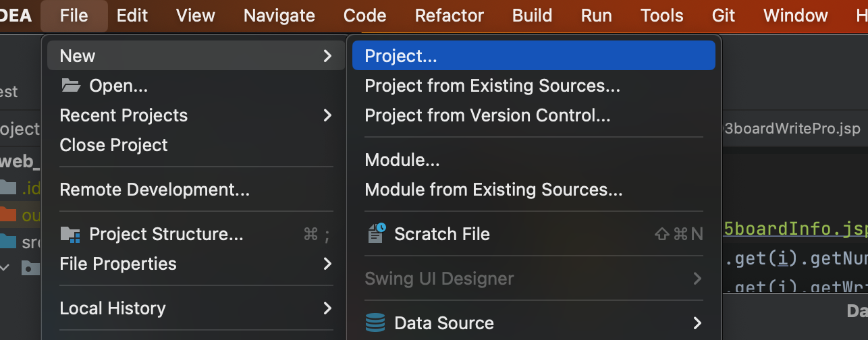Choose Project from Existing Sources...
The image size is (868, 340).
(x=492, y=86)
